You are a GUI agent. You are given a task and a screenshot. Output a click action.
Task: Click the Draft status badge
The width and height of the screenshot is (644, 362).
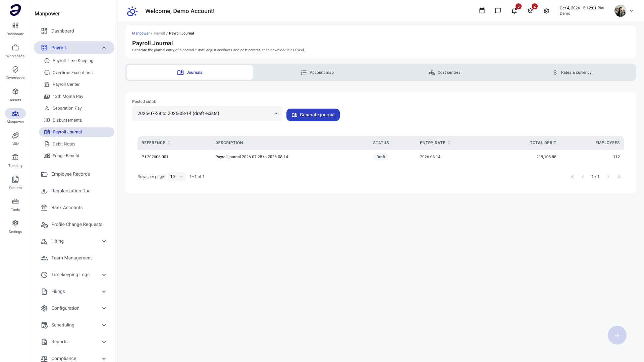(x=381, y=157)
